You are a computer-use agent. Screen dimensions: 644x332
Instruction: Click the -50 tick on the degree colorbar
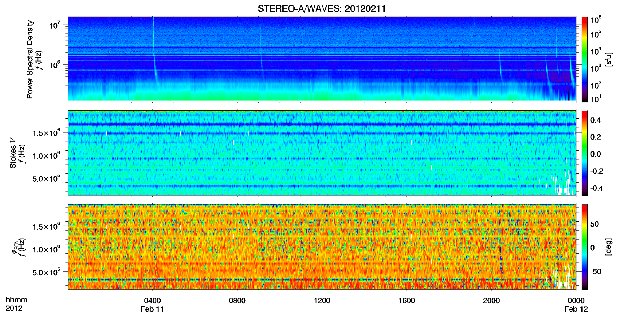tap(596, 271)
